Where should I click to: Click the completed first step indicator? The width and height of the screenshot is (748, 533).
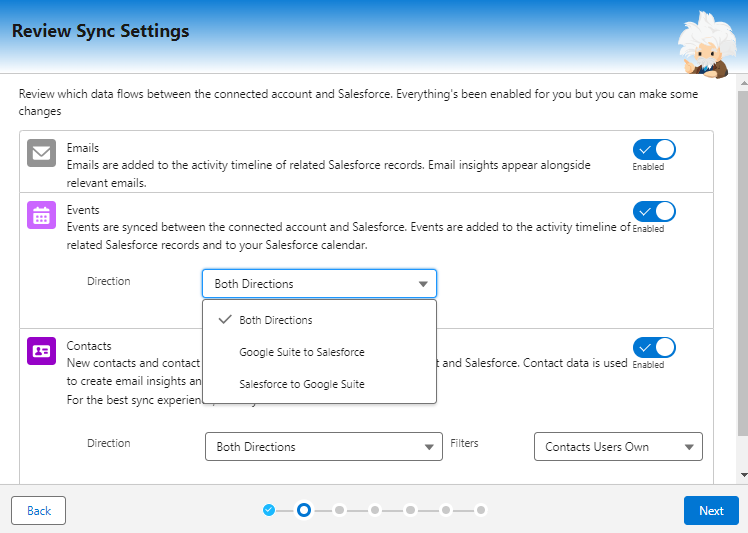[269, 510]
